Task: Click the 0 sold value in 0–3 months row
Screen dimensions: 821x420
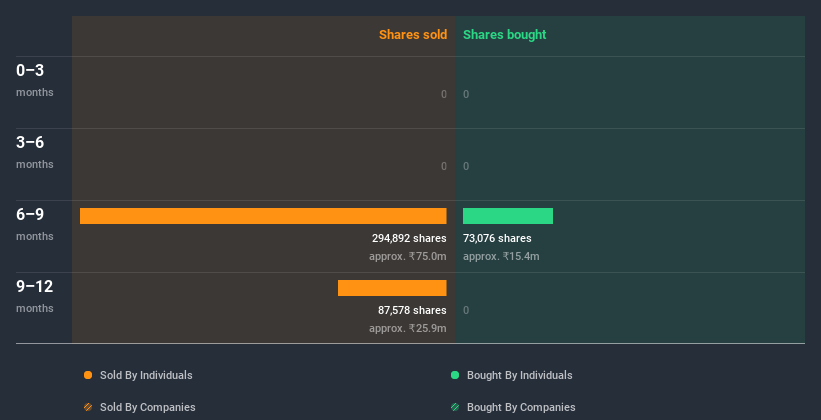Action: pyautogui.click(x=444, y=94)
